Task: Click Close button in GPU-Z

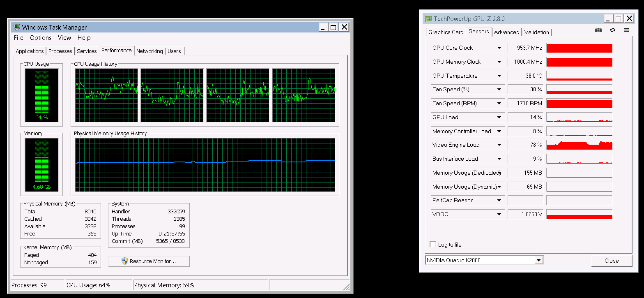Action: [612, 261]
